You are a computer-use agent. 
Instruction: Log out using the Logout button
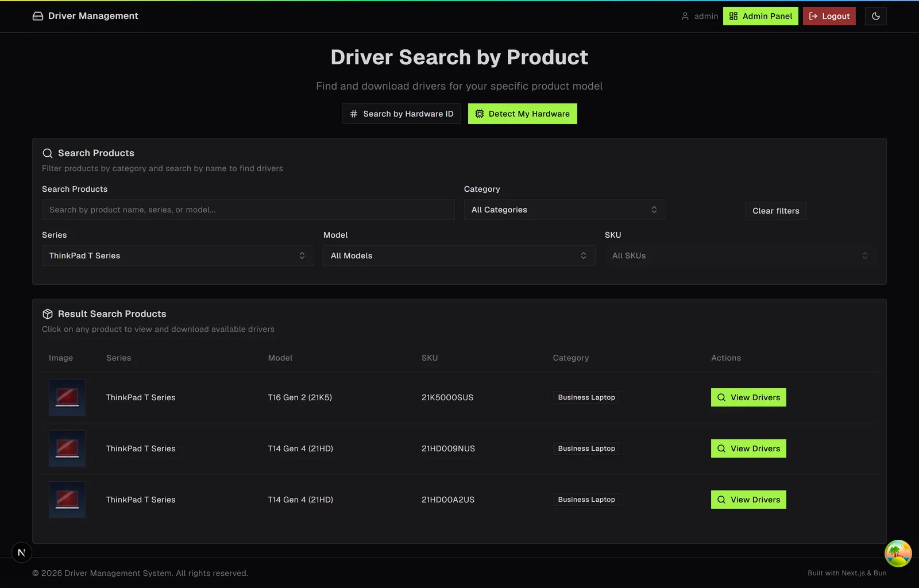(829, 16)
